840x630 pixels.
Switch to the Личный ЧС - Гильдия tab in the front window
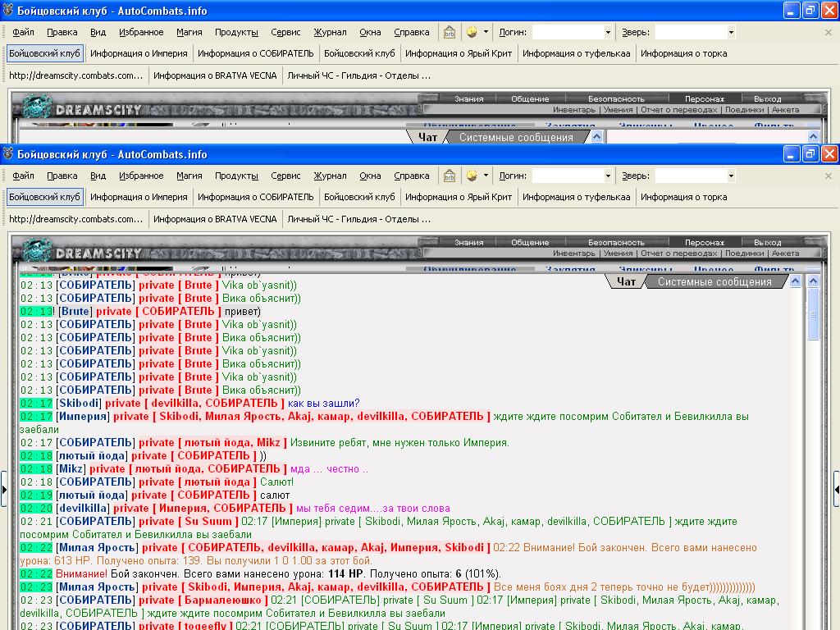point(359,219)
